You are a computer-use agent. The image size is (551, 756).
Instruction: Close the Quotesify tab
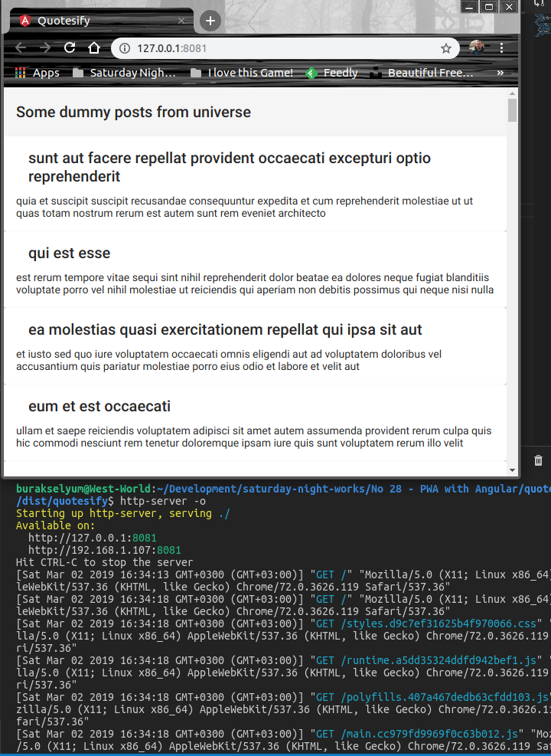coord(182,21)
